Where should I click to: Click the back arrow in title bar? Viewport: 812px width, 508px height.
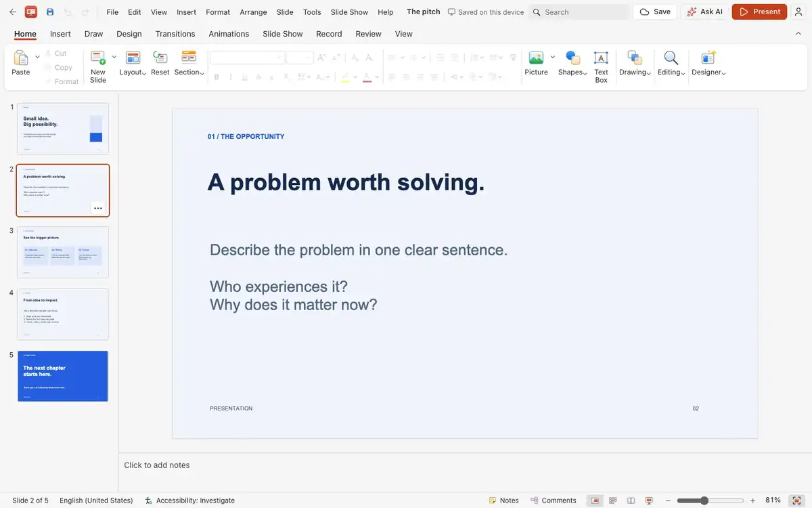(x=12, y=12)
